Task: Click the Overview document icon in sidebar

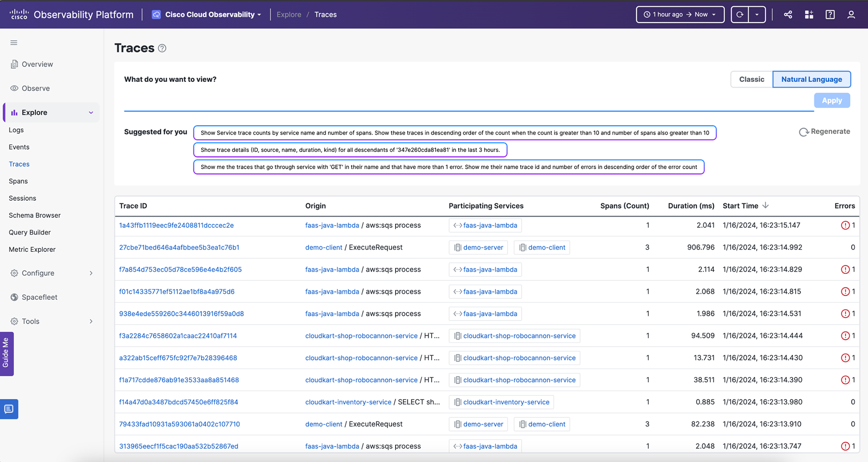Action: tap(14, 64)
